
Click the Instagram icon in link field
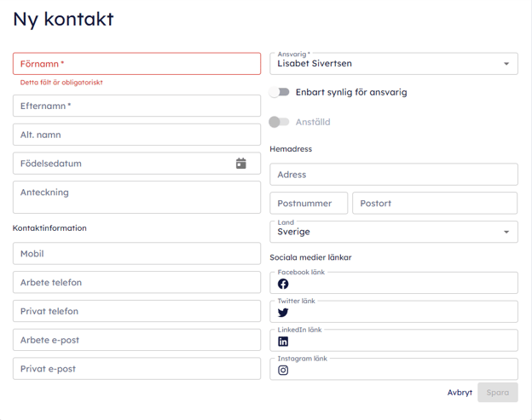283,371
